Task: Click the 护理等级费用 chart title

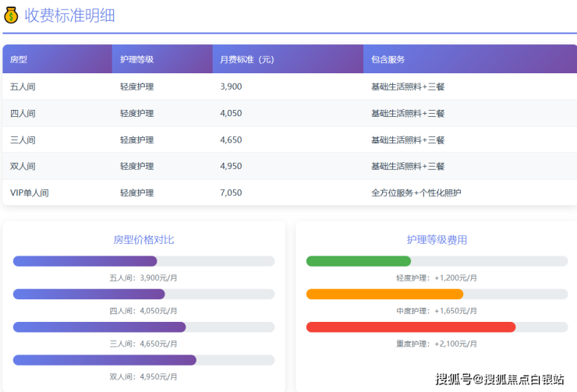Action: [x=437, y=240]
